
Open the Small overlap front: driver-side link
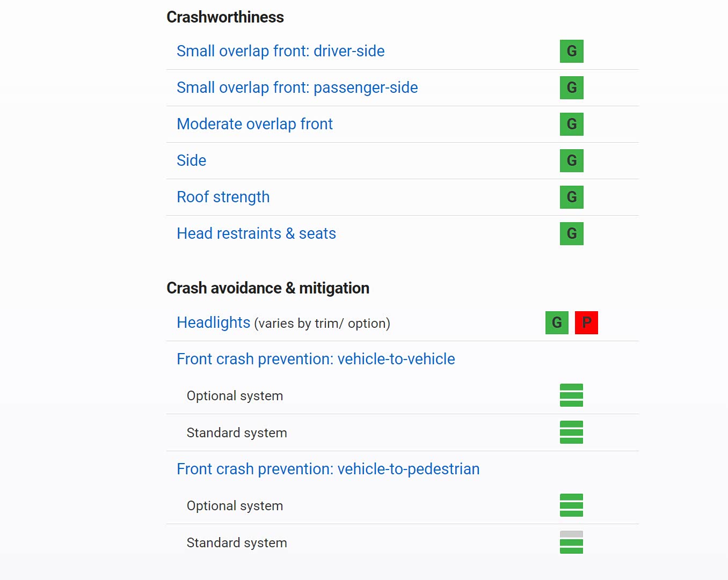280,52
